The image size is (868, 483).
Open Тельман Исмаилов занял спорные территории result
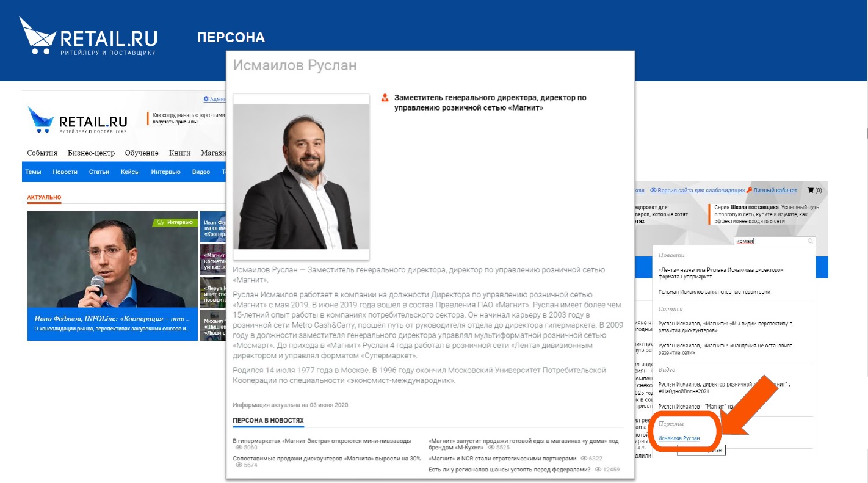click(x=714, y=292)
